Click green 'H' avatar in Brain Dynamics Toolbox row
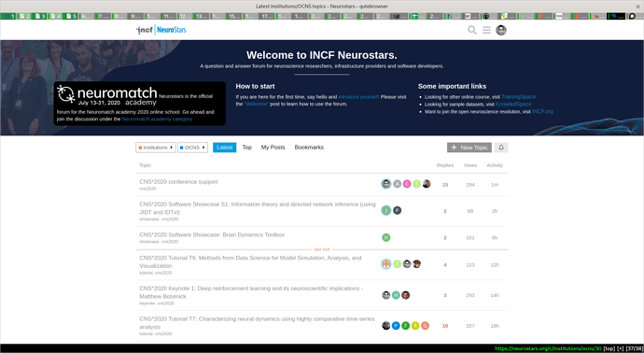644x353 pixels. tap(386, 237)
